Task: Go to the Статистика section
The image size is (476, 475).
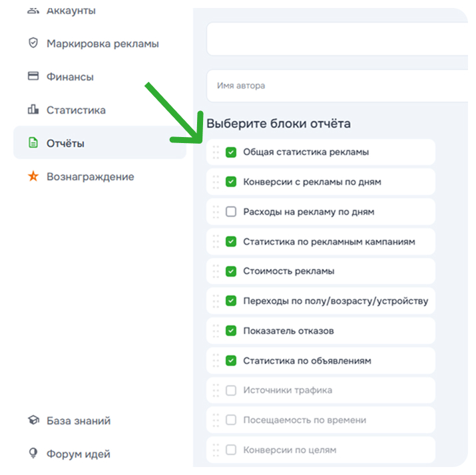Action: pos(76,110)
